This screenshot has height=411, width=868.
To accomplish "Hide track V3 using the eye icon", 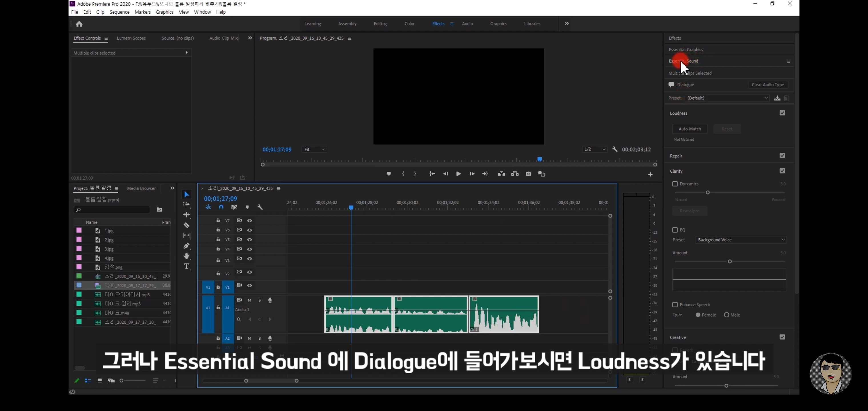I will [x=249, y=259].
